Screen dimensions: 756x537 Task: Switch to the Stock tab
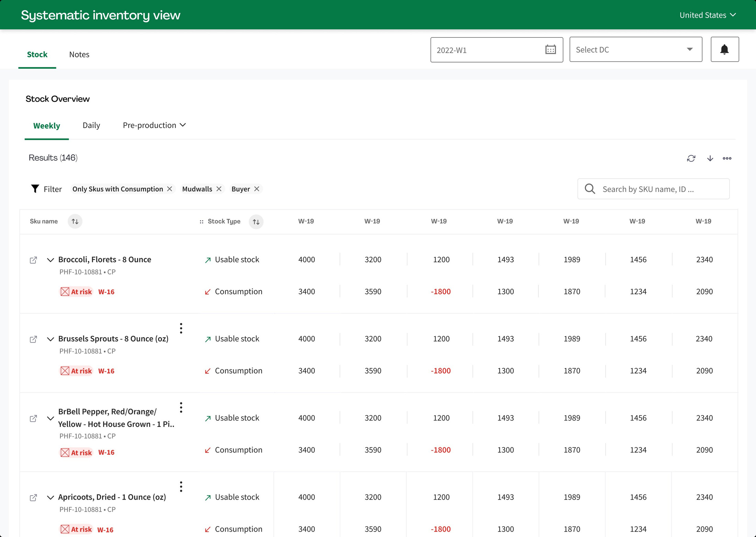[37, 54]
